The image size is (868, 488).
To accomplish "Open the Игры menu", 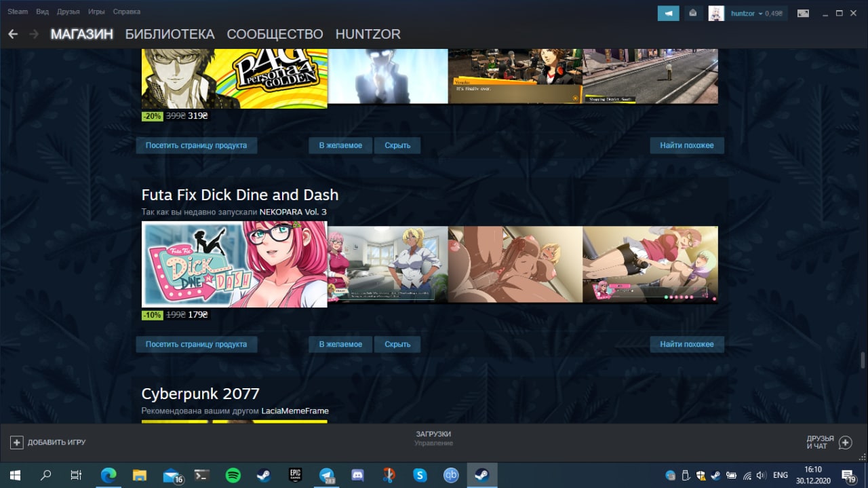I will pos(96,12).
